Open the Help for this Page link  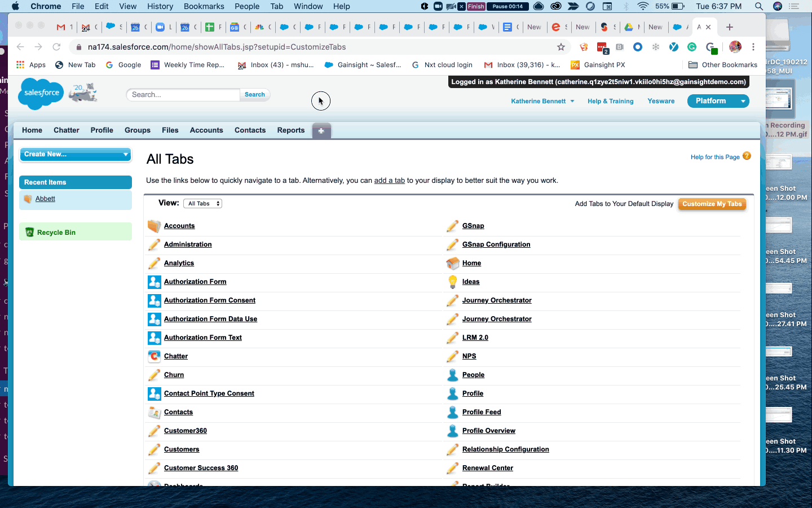pos(715,157)
